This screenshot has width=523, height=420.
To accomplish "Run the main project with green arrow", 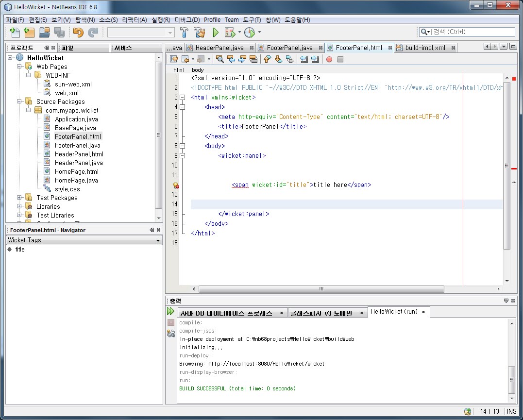I will pos(216,33).
